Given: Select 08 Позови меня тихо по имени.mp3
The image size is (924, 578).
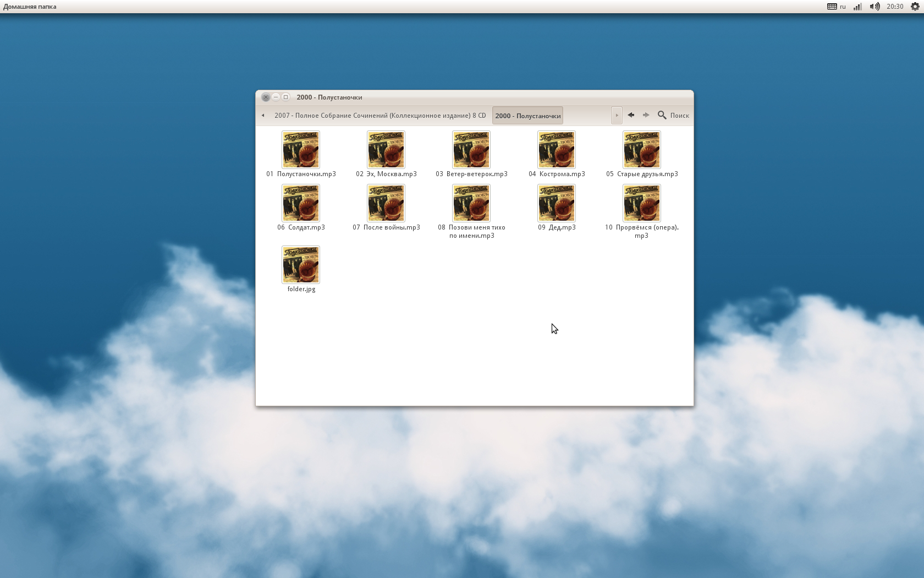Looking at the screenshot, I should tap(471, 203).
